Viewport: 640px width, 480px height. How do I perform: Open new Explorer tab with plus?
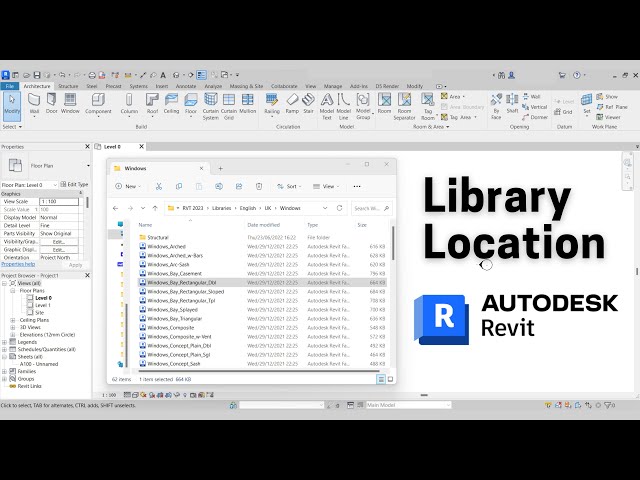[x=220, y=168]
